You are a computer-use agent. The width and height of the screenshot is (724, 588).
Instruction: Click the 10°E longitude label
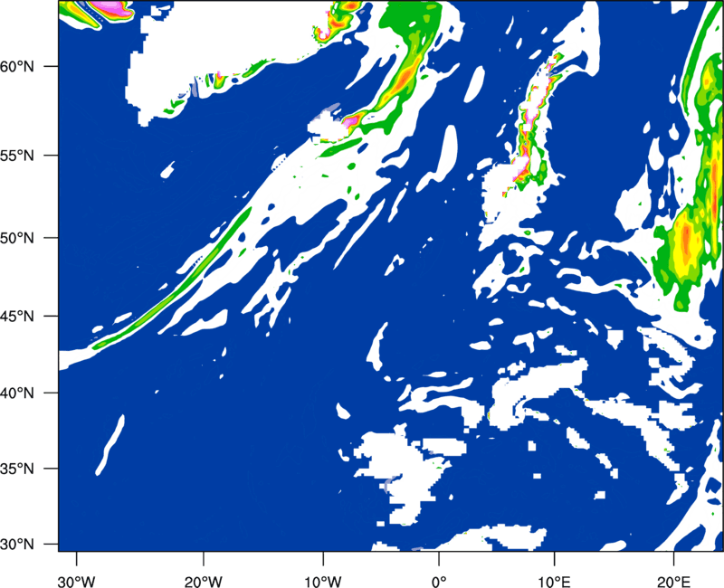coord(554,582)
